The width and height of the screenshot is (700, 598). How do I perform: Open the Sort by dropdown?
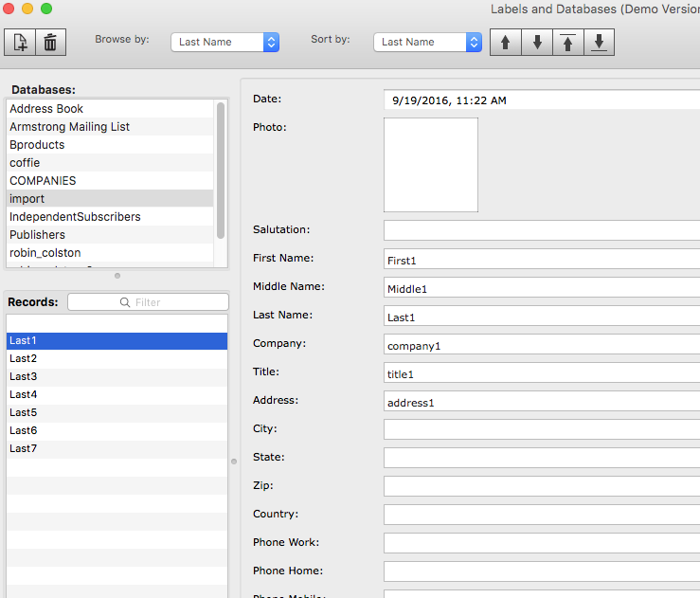[427, 42]
